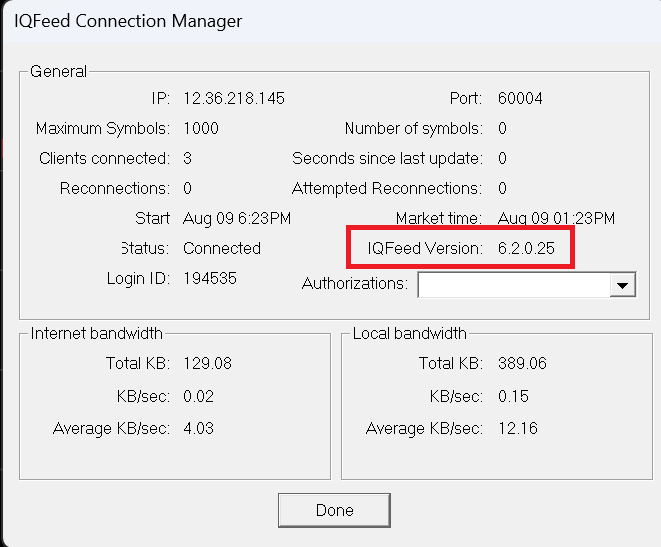Click the Clients connected value 3
Screen dimensions: 661x547
click(188, 159)
